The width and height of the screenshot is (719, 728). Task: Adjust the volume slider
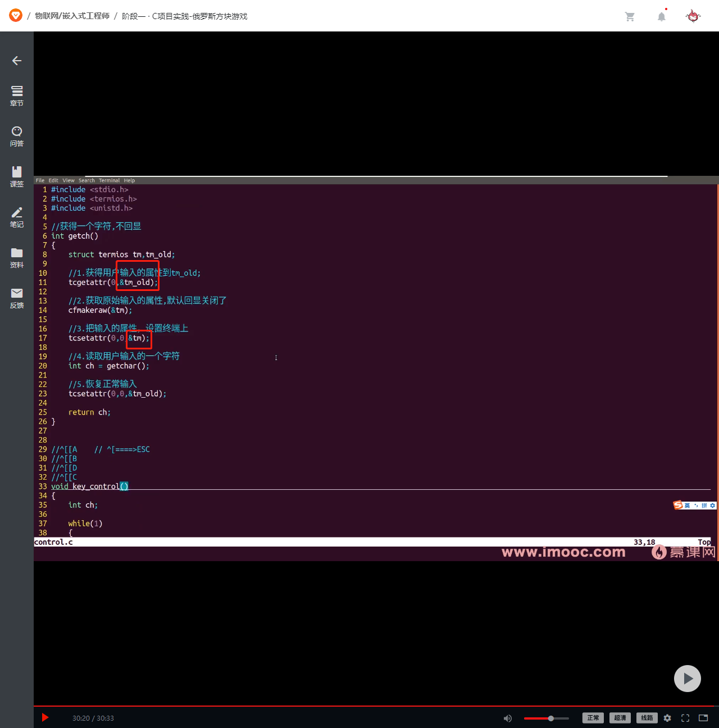[x=547, y=718]
